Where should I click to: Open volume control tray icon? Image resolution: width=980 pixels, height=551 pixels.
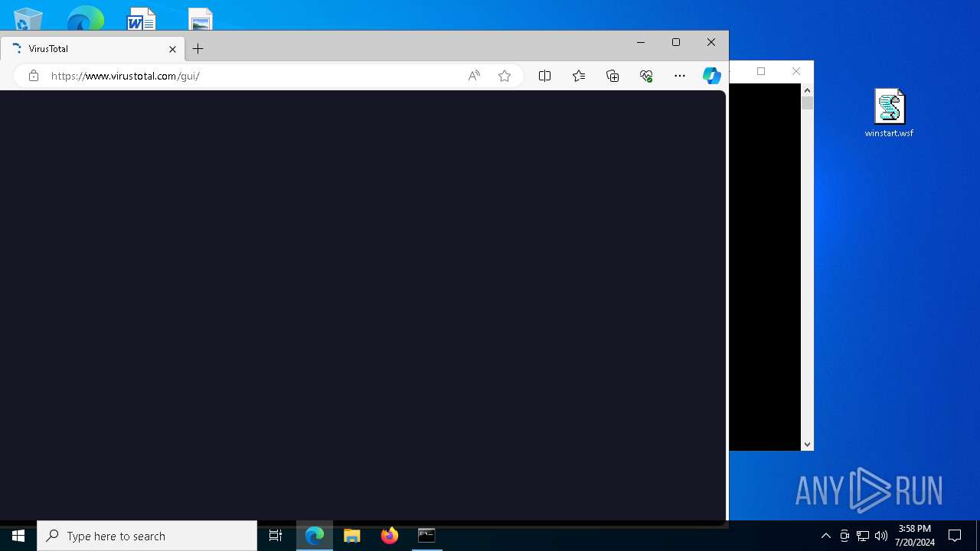tap(881, 536)
